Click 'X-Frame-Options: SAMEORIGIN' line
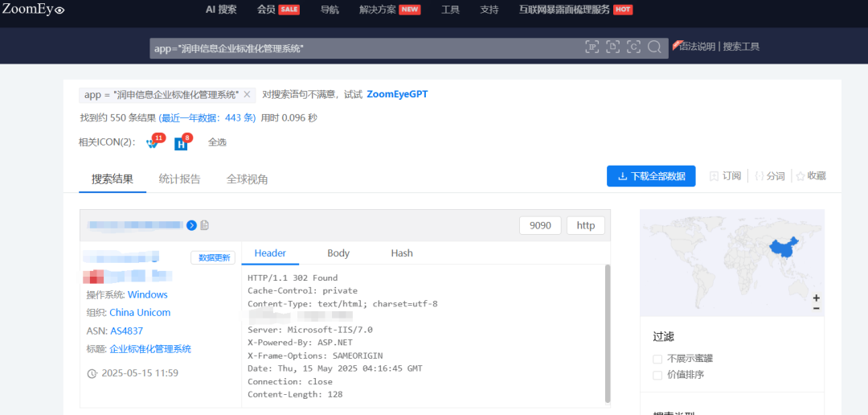Screen dimensions: 868x415 [315, 355]
